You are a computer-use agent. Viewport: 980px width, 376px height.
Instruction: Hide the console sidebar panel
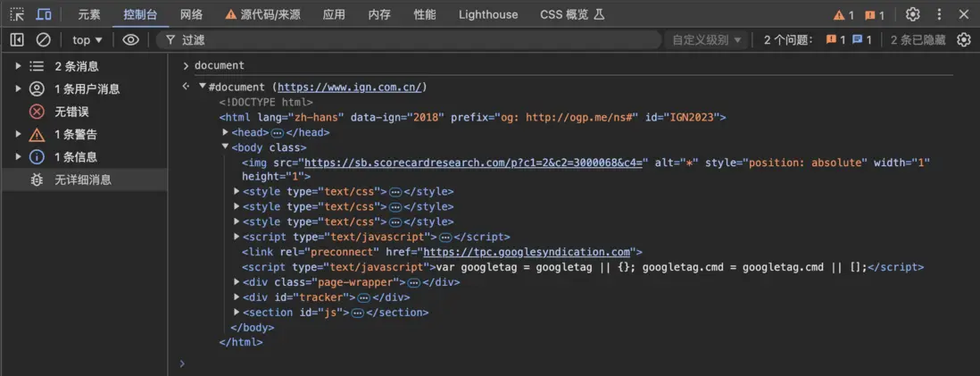(x=17, y=40)
